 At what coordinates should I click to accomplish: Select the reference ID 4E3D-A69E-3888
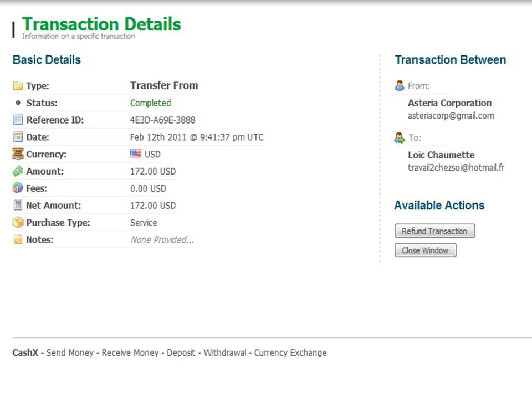point(163,120)
